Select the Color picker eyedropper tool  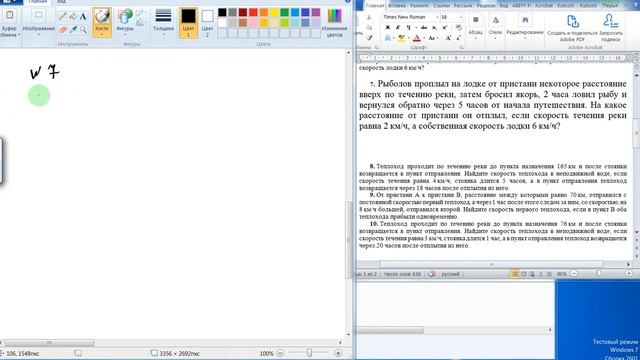(x=73, y=29)
